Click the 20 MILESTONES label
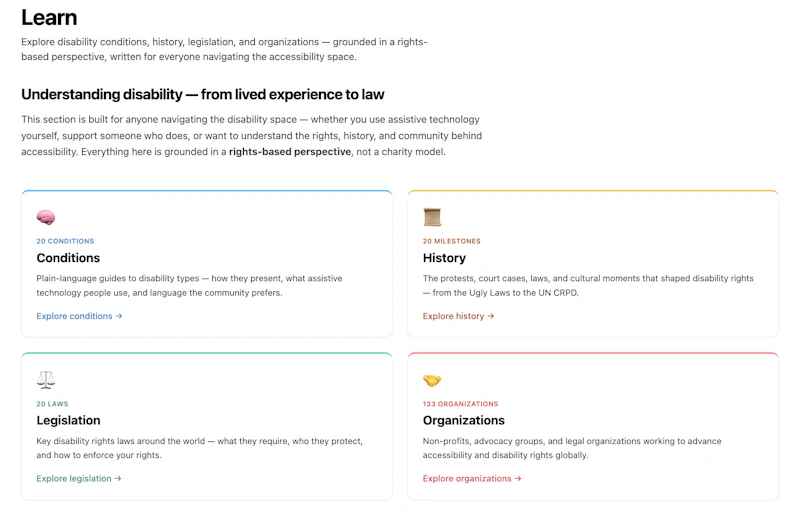The image size is (800, 524). 452,241
